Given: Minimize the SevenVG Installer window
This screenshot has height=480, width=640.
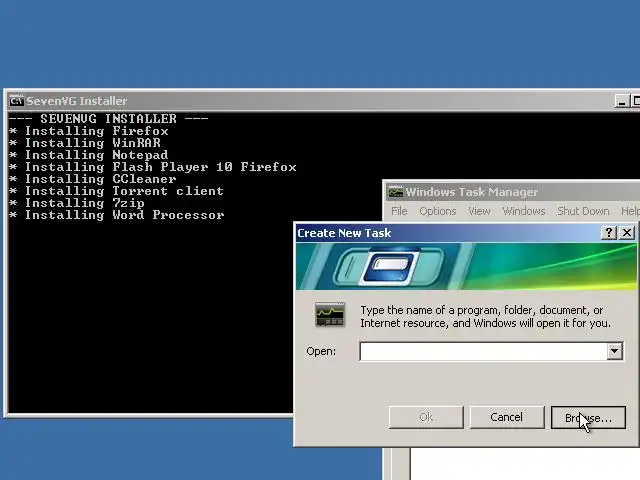Looking at the screenshot, I should point(622,101).
